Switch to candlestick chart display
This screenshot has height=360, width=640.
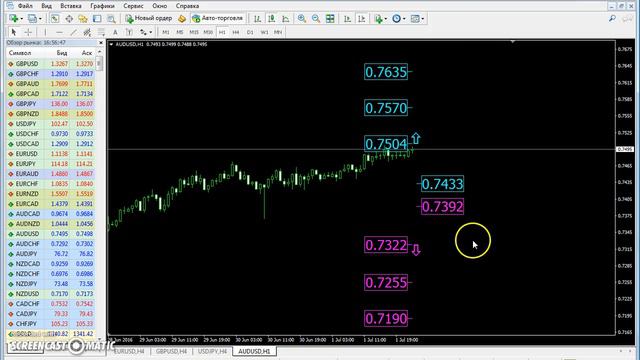click(x=271, y=18)
